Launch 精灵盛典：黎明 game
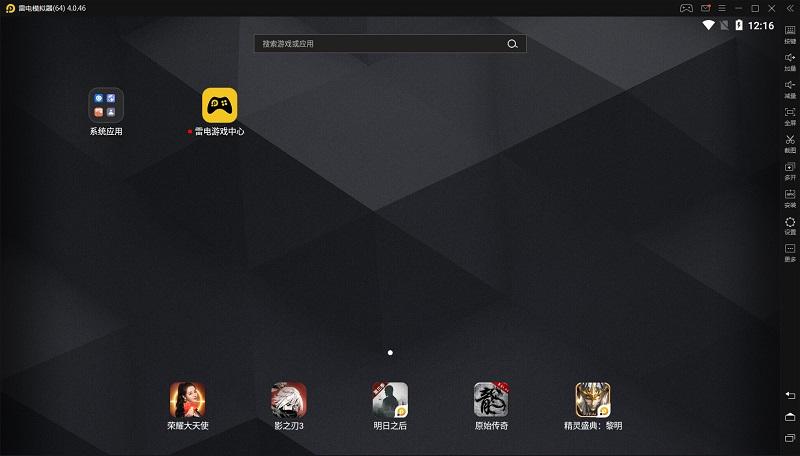Viewport: 800px width, 456px height. pyautogui.click(x=593, y=399)
